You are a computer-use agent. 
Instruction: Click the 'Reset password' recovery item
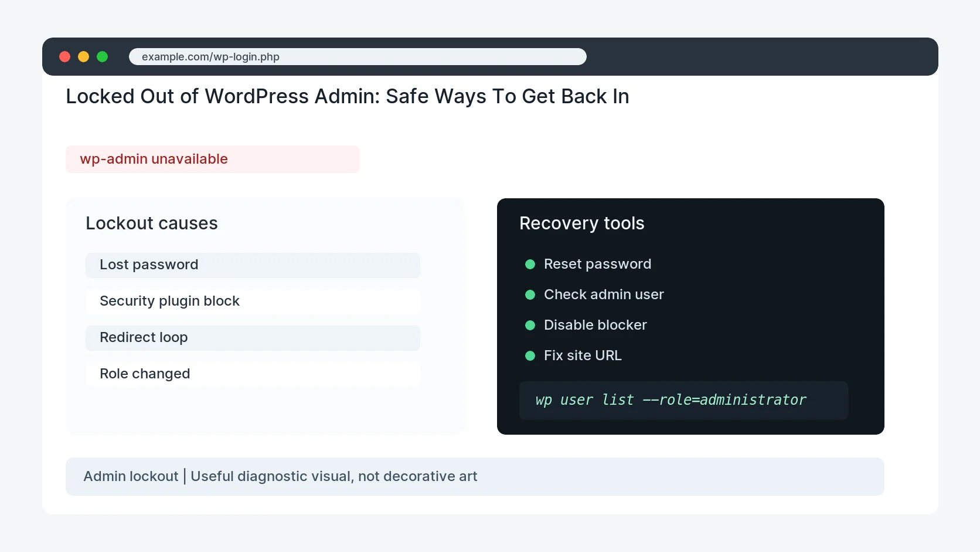pyautogui.click(x=597, y=264)
